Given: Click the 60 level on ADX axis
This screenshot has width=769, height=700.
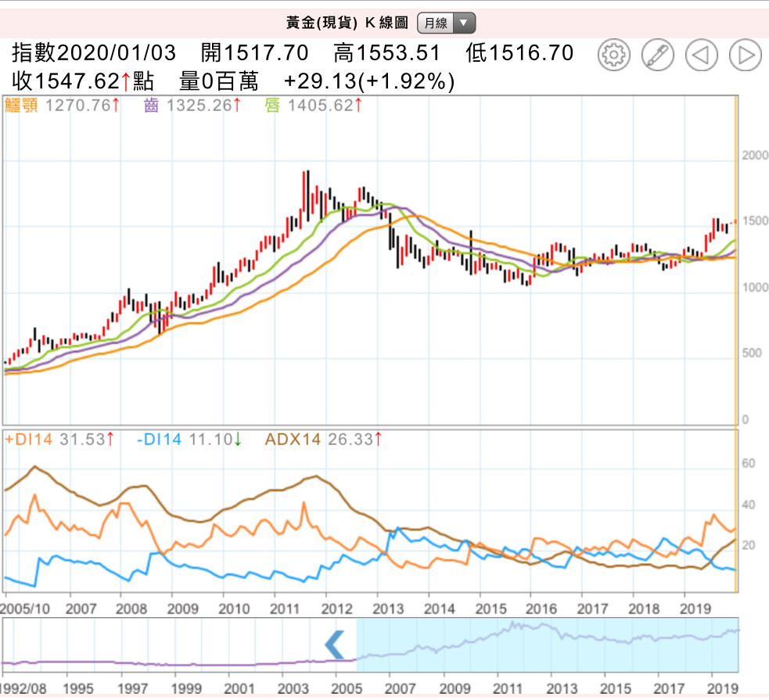Looking at the screenshot, I should click(749, 463).
